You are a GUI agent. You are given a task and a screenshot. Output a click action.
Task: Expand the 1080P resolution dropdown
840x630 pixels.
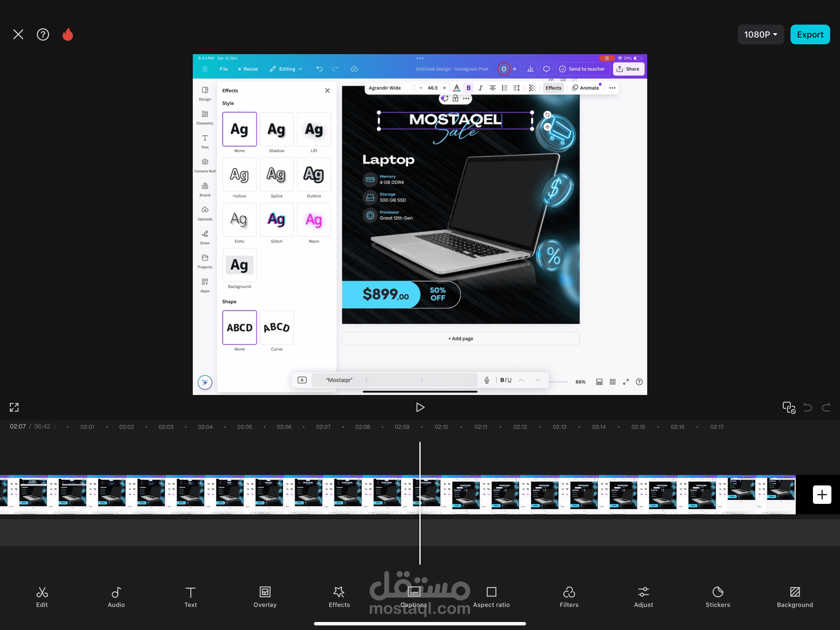tap(760, 34)
